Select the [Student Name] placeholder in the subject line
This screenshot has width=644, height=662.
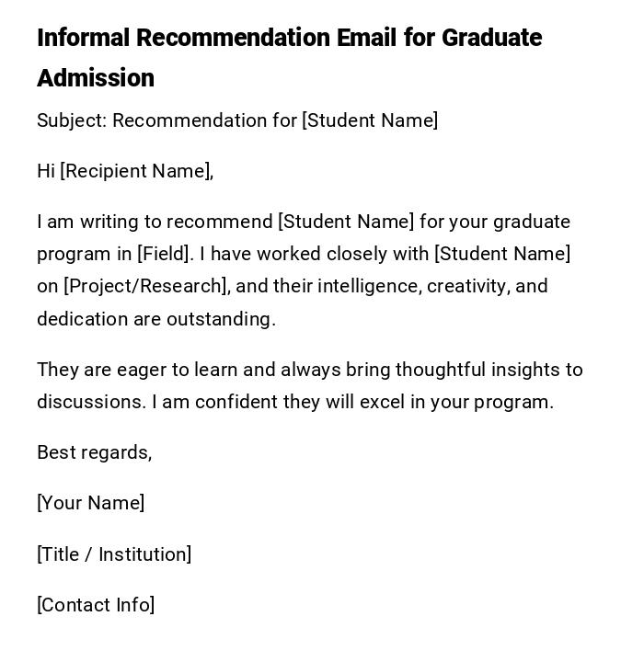[x=370, y=120]
